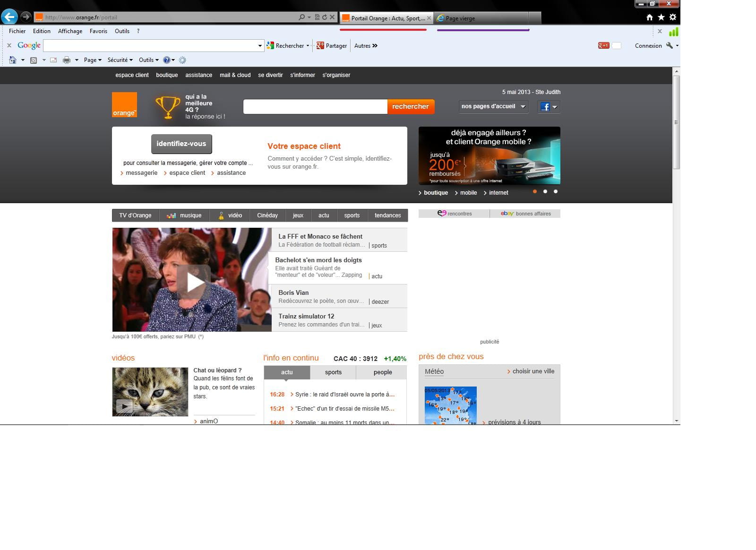Open the command bar Outils dropdown

tap(148, 60)
